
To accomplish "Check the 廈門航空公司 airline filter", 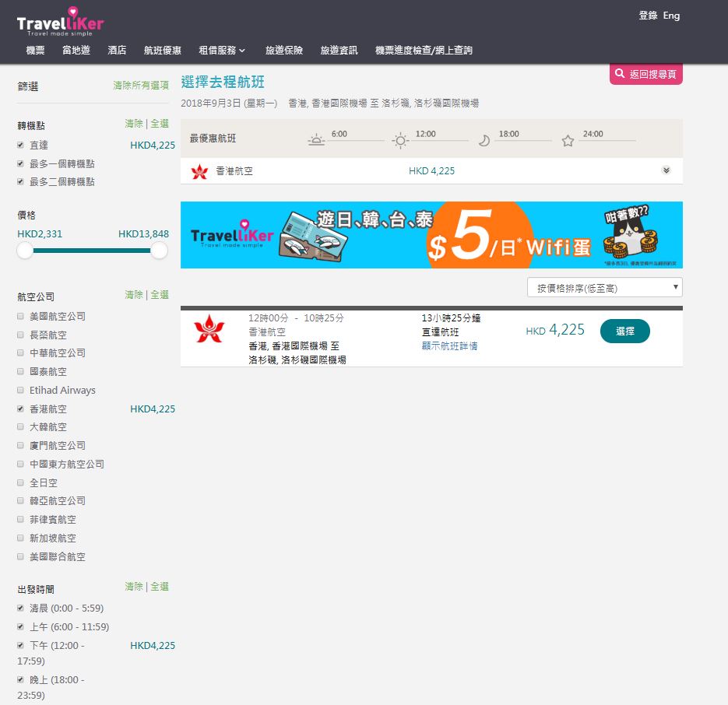I will [x=20, y=445].
